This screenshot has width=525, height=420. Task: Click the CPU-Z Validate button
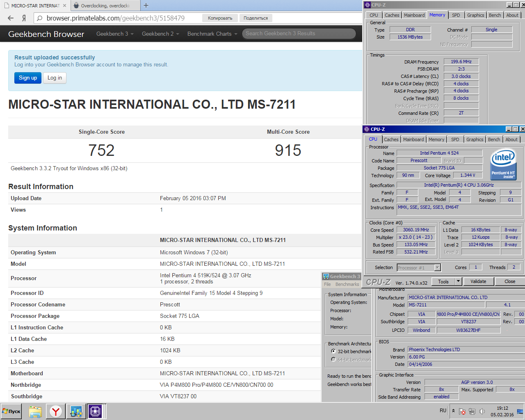[478, 281]
